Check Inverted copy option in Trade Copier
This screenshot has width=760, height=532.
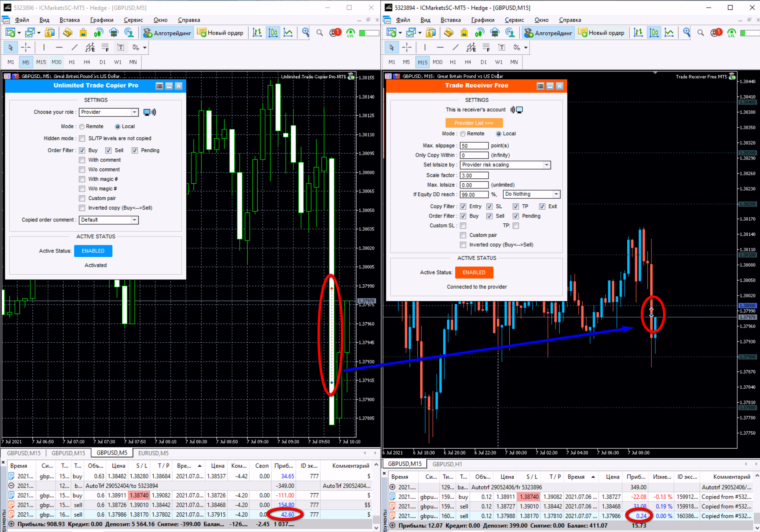pyautogui.click(x=82, y=208)
